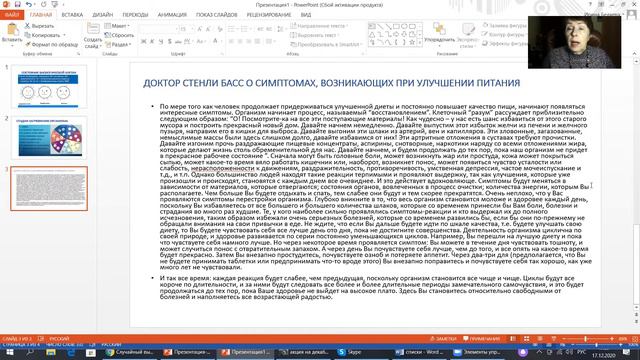The image size is (640, 360).
Task: Select the oval shape in shapes gallery
Action: tap(404, 27)
